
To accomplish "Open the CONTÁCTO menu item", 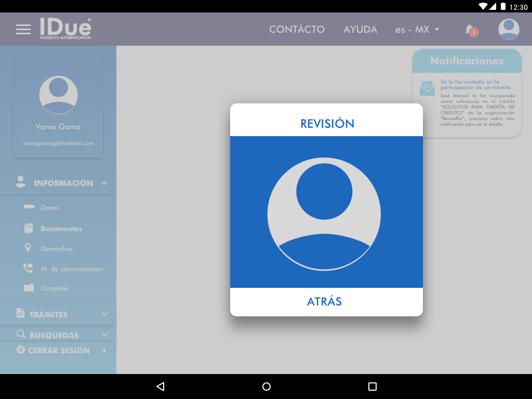I will click(x=297, y=30).
